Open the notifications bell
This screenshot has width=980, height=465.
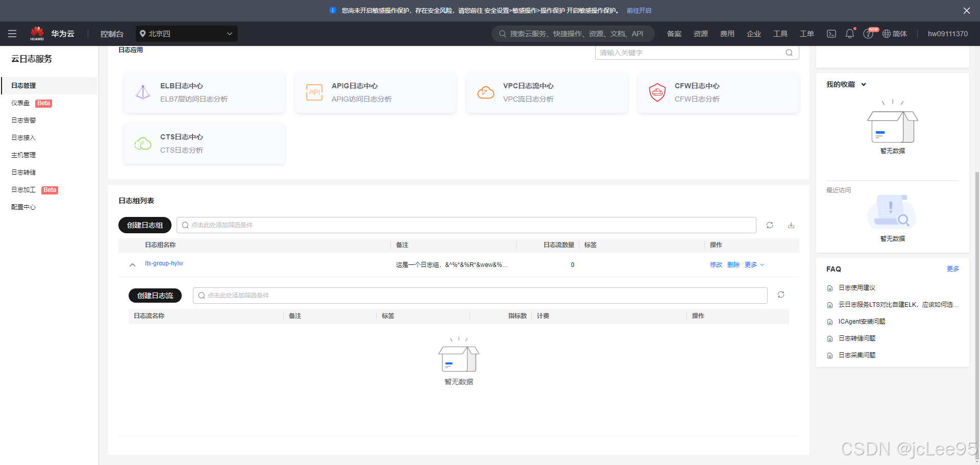click(x=850, y=34)
